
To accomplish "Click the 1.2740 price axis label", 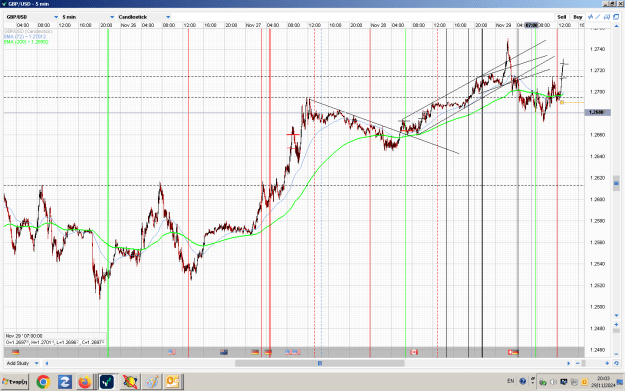I will (597, 49).
